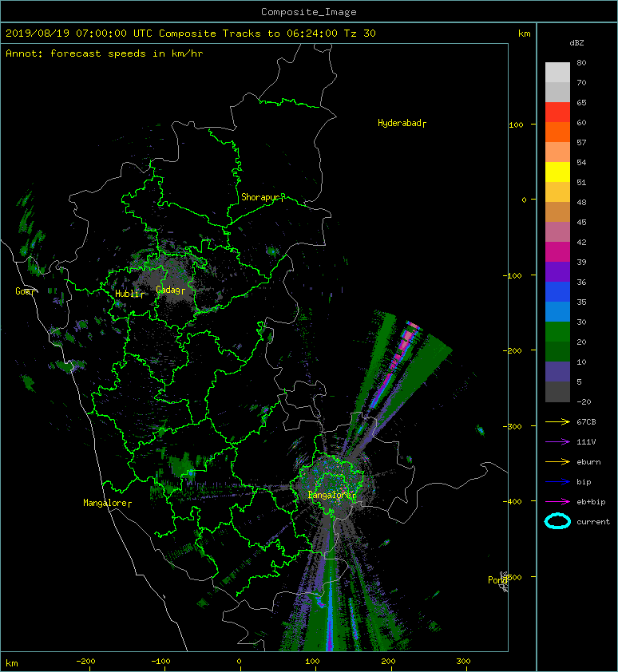The image size is (618, 672).
Task: Select the dark gray 5 dBZ swatch
Action: 557,392
